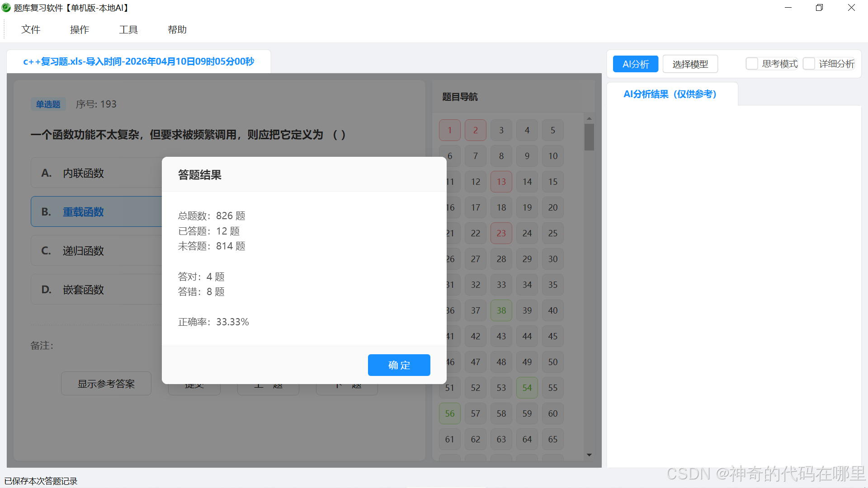Viewport: 868px width, 488px height.
Task: Close the application window
Action: (851, 8)
